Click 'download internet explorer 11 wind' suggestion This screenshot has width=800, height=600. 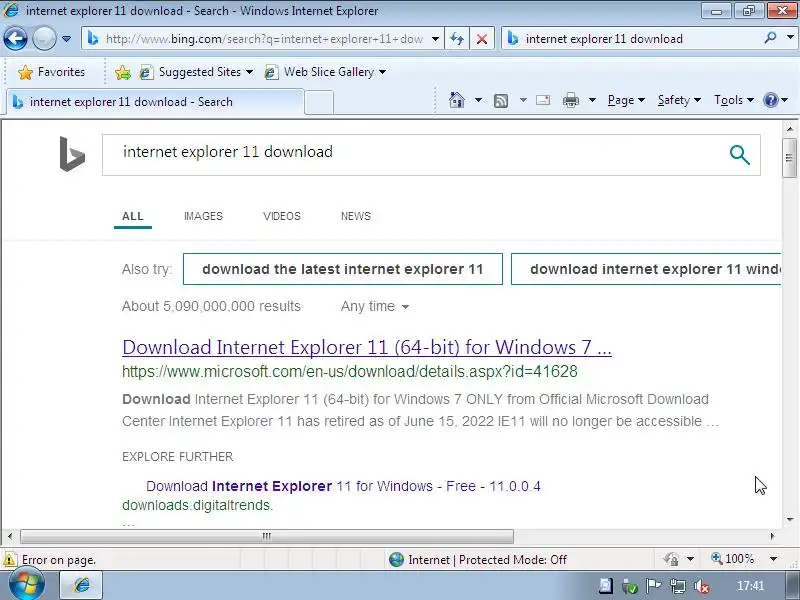[646, 269]
